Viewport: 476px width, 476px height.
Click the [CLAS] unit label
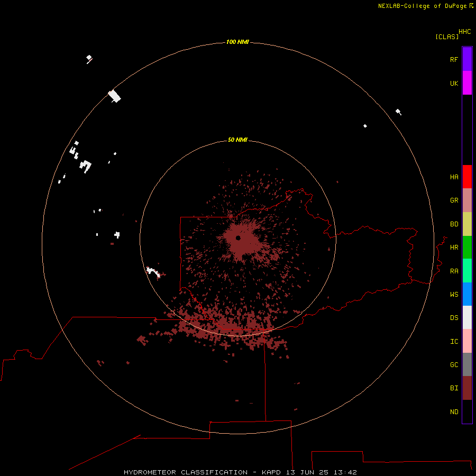coord(447,36)
